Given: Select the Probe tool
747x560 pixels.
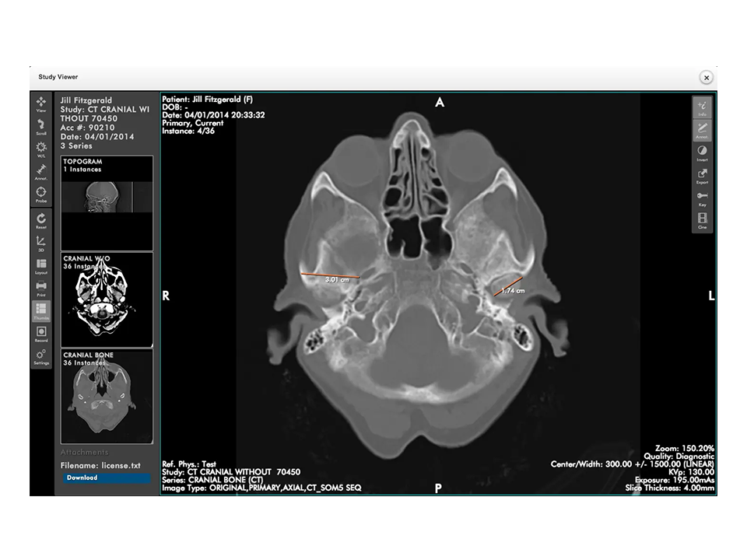Looking at the screenshot, I should 41,194.
